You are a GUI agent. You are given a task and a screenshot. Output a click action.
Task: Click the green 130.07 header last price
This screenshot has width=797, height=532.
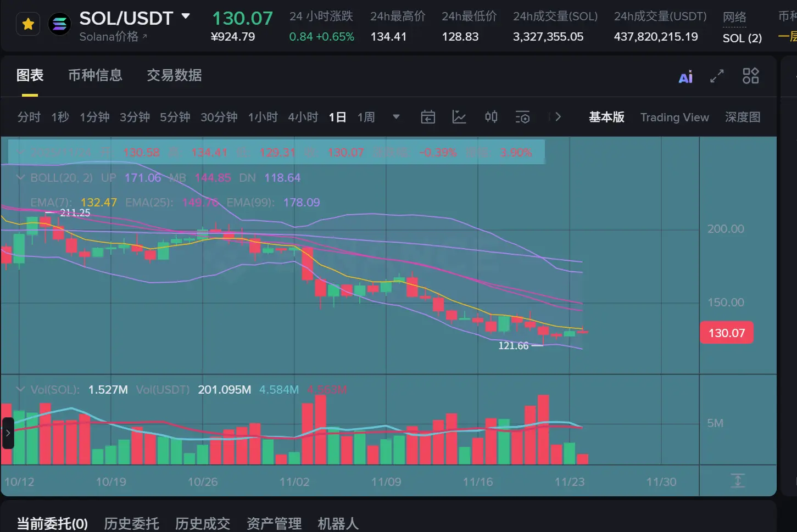[242, 18]
